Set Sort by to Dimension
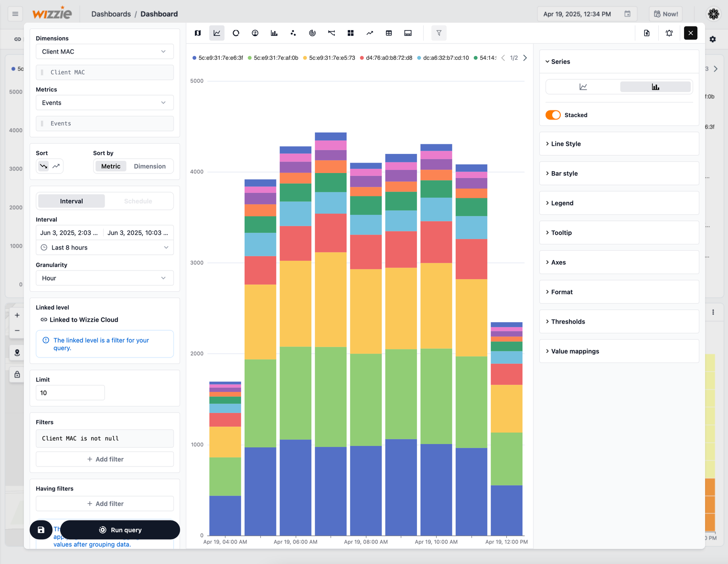Viewport: 728px width, 564px height. coord(150,166)
